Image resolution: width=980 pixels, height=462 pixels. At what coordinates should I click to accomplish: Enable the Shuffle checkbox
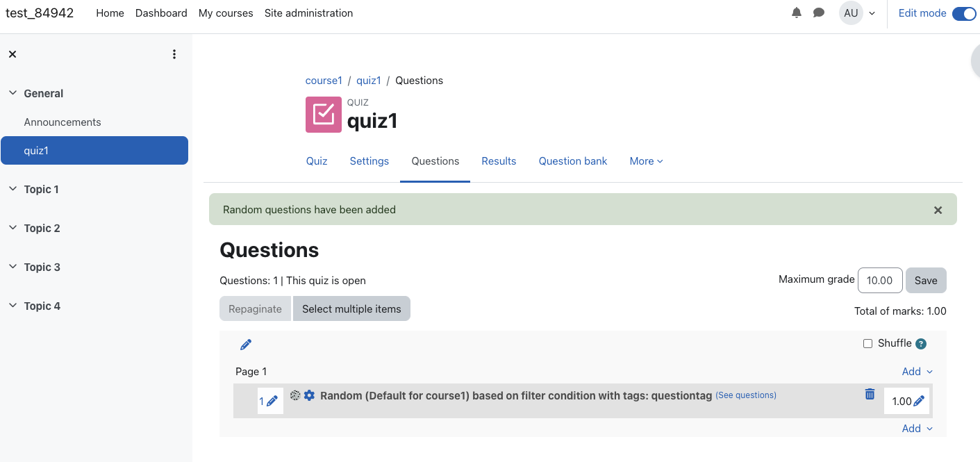[867, 343]
